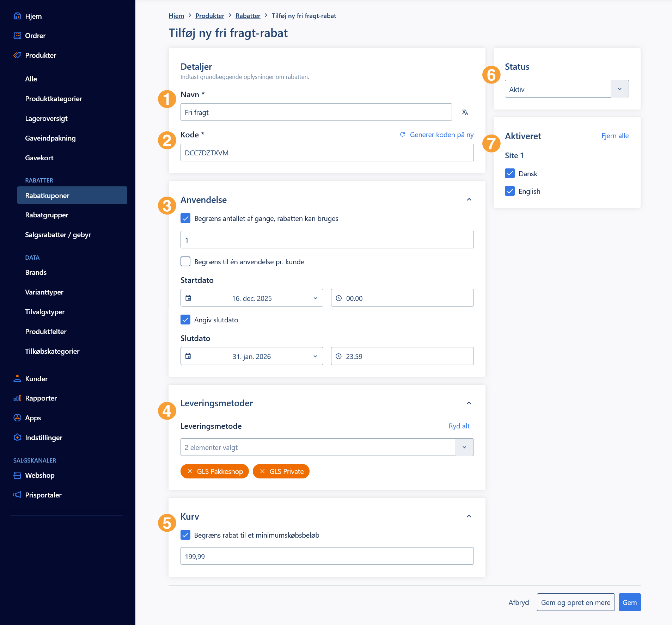Click the blue Gem save button
The height and width of the screenshot is (625, 672).
coord(629,602)
